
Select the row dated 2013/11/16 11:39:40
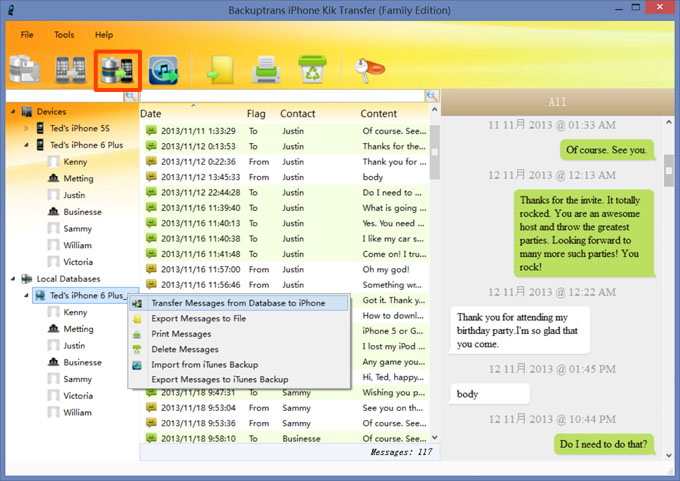click(x=286, y=208)
